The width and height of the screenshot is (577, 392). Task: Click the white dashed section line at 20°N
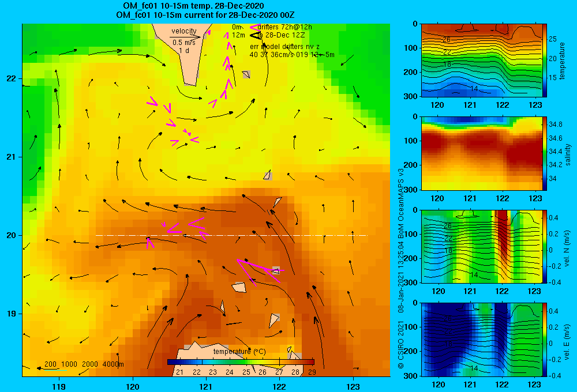coord(231,235)
